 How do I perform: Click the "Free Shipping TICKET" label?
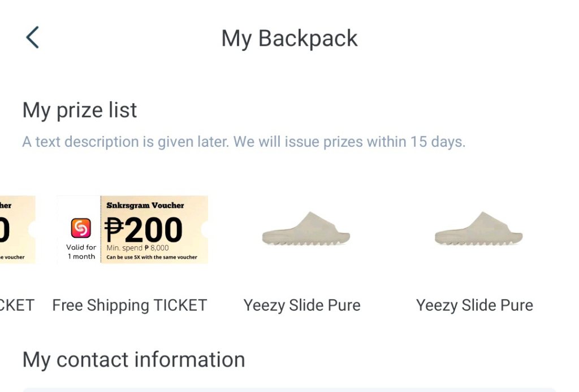129,306
